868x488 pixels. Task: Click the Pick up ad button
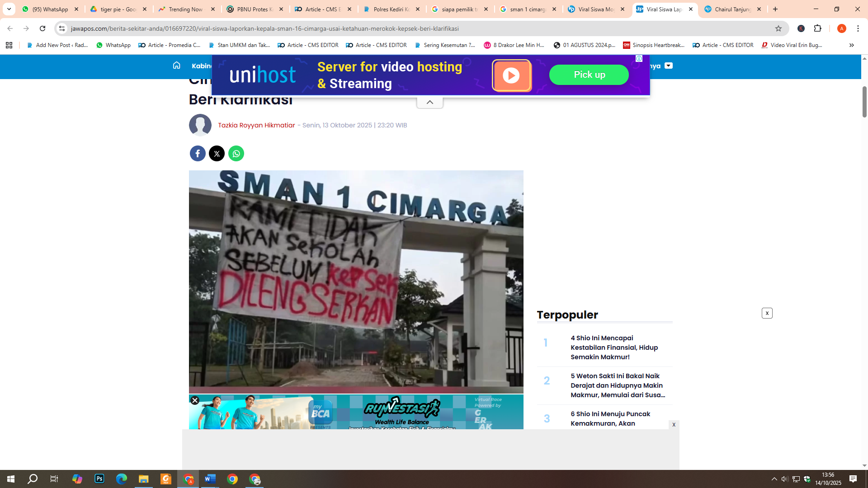(x=589, y=75)
